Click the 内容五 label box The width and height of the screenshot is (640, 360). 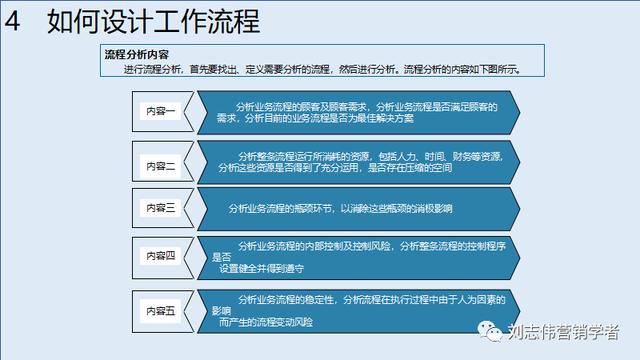[160, 311]
